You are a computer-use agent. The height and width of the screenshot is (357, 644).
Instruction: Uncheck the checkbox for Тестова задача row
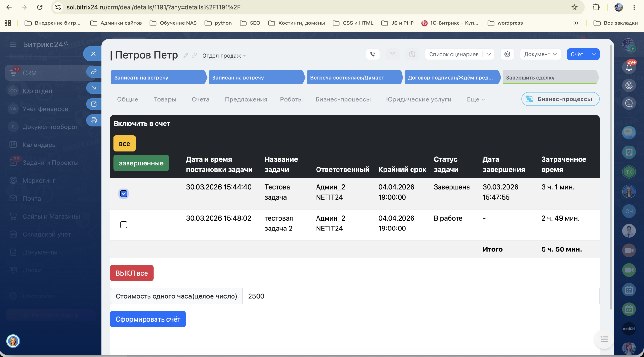[x=124, y=193]
